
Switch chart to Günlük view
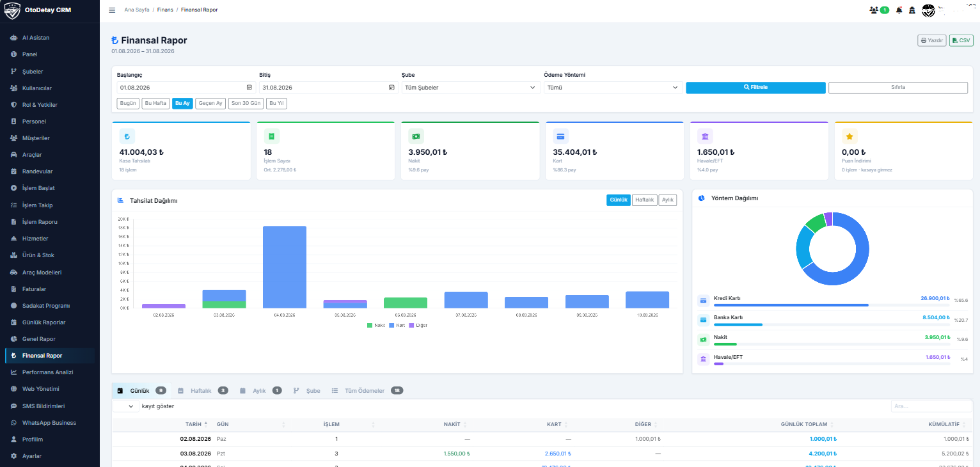pyautogui.click(x=619, y=200)
